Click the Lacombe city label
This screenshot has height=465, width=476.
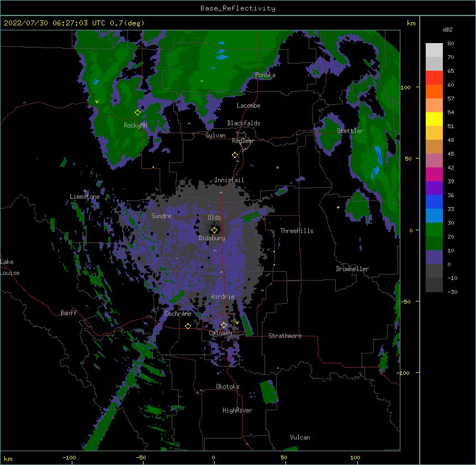[x=248, y=105]
